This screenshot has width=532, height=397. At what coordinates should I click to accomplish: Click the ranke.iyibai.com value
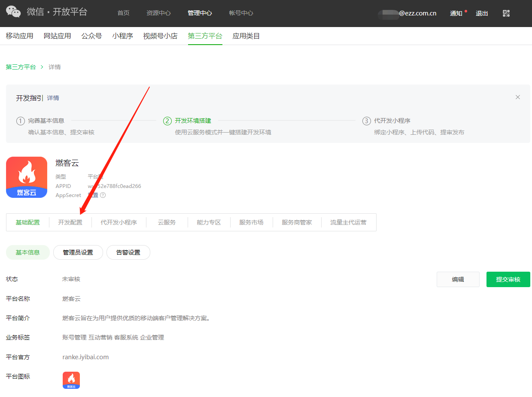point(86,357)
